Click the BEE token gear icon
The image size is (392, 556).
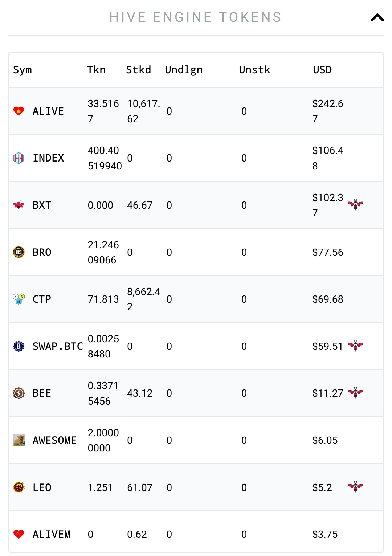pyautogui.click(x=19, y=393)
